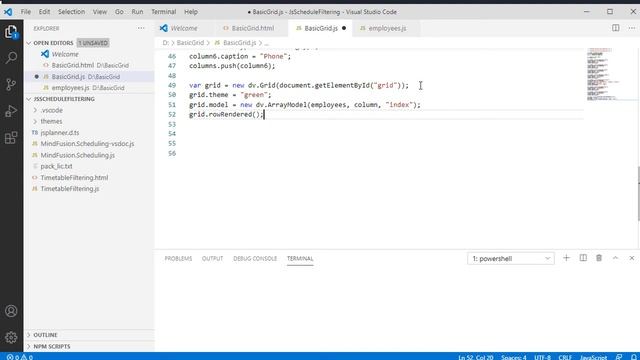Click the VS Code logo menu icon
The image size is (640, 360).
pos(8,12)
